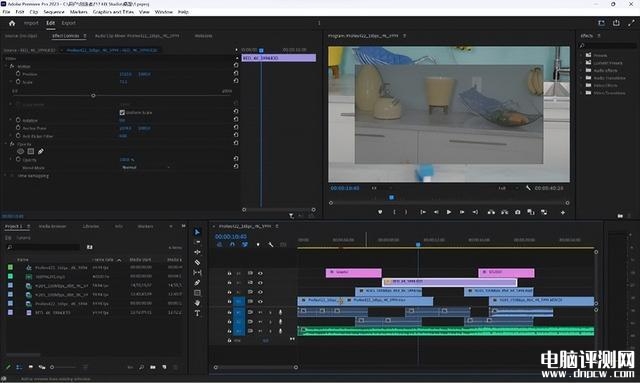
Task: Open the Blend Mode dropdown
Action: (x=146, y=167)
